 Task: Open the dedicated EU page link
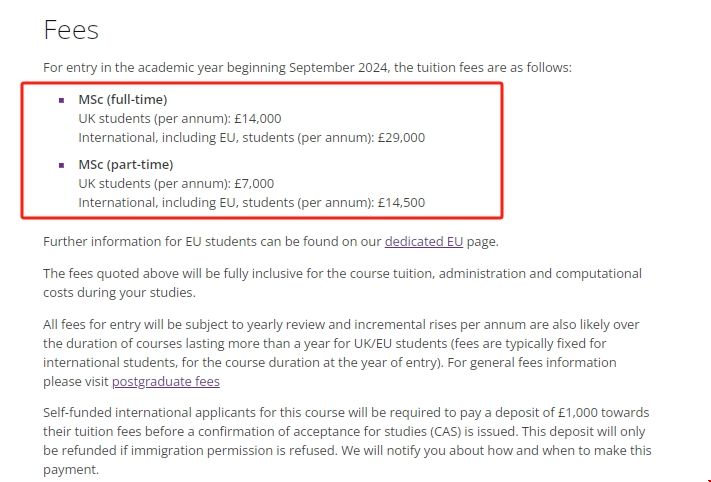pyautogui.click(x=423, y=241)
